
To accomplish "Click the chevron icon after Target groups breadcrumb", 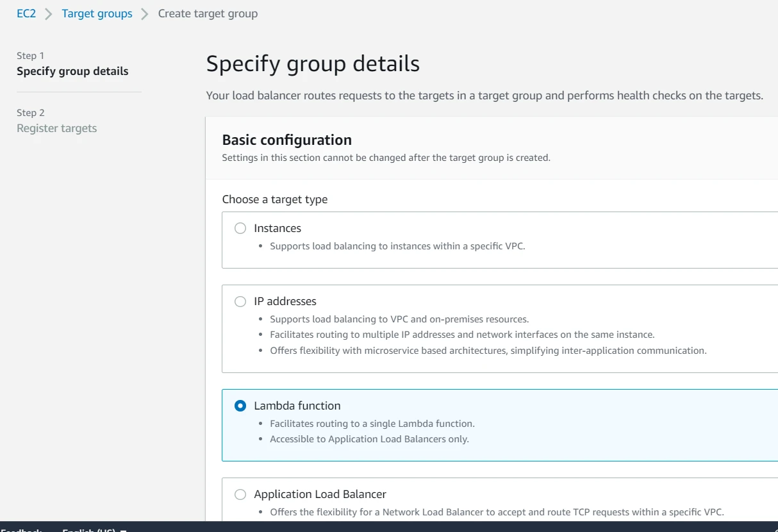I will click(x=145, y=14).
